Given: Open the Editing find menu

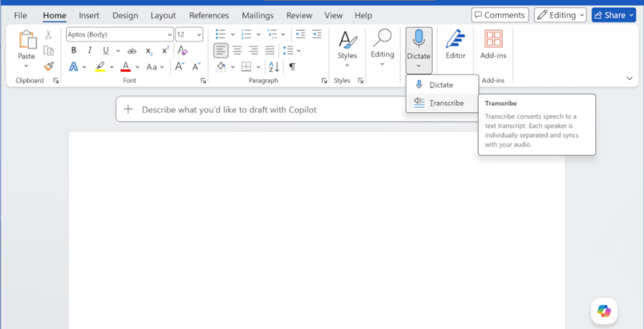Looking at the screenshot, I should [383, 48].
